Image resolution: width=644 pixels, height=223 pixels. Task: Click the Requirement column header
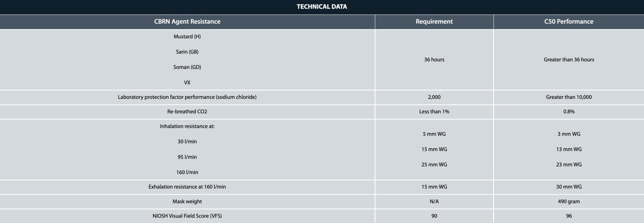pos(434,22)
